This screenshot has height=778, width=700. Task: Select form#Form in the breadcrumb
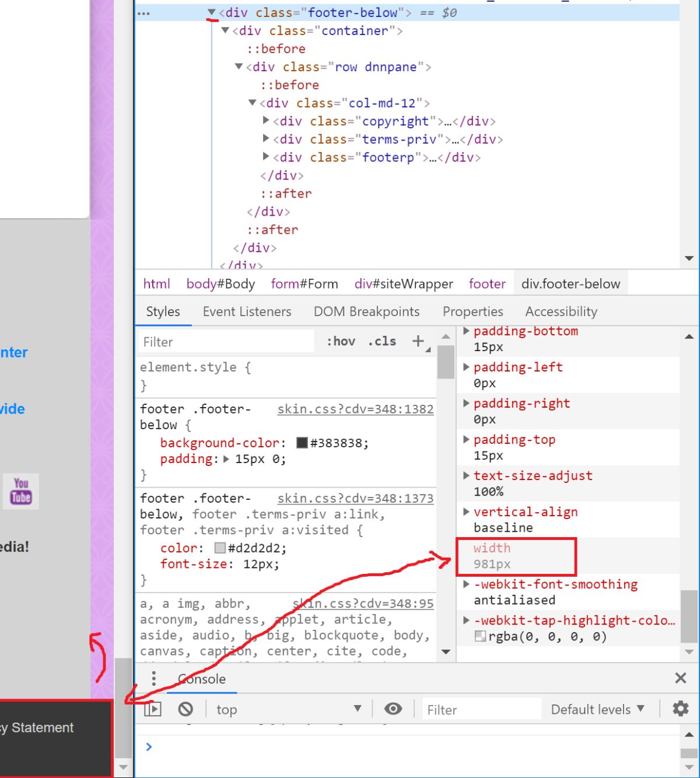(304, 283)
